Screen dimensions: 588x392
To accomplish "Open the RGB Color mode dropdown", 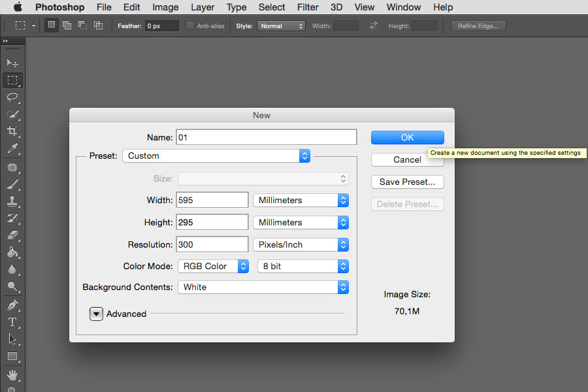I will click(x=213, y=267).
